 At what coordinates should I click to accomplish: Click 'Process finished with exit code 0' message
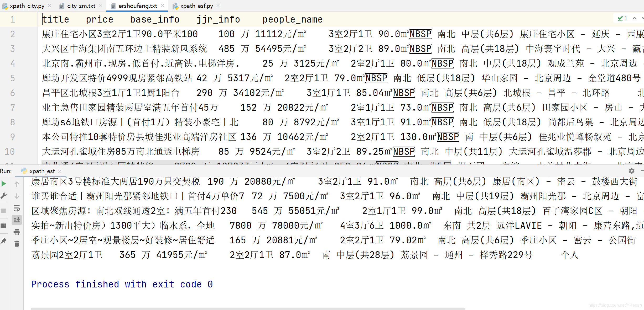coord(122,284)
